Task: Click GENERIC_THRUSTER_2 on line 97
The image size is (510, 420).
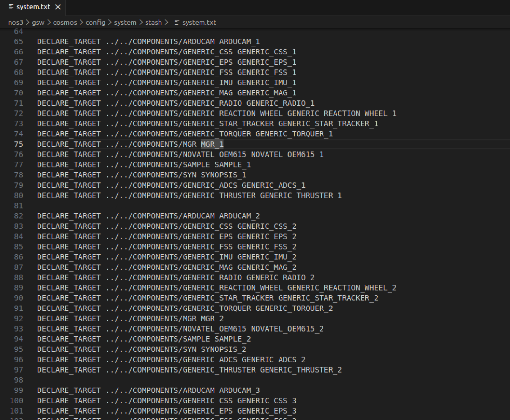Action: point(301,370)
